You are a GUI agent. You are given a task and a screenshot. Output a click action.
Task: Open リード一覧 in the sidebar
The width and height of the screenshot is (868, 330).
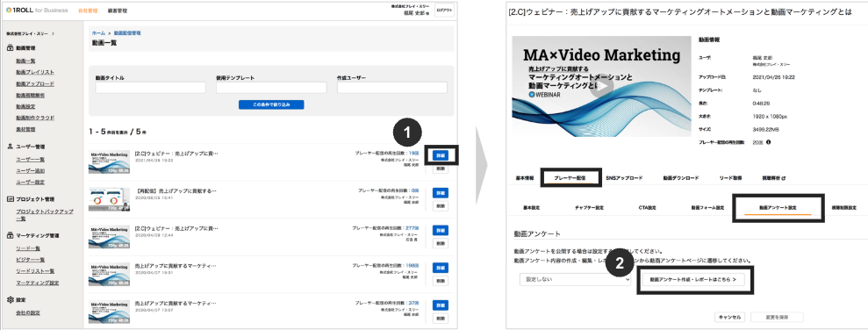click(x=28, y=248)
